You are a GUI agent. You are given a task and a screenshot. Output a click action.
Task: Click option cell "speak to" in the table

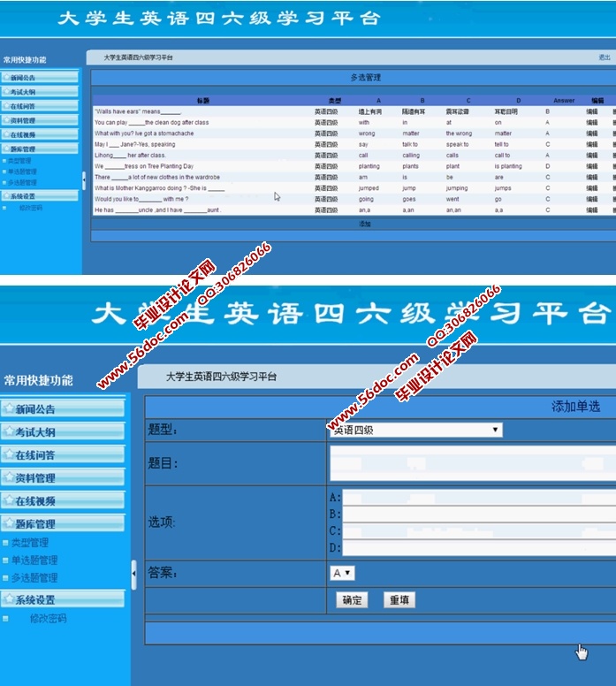click(x=457, y=144)
